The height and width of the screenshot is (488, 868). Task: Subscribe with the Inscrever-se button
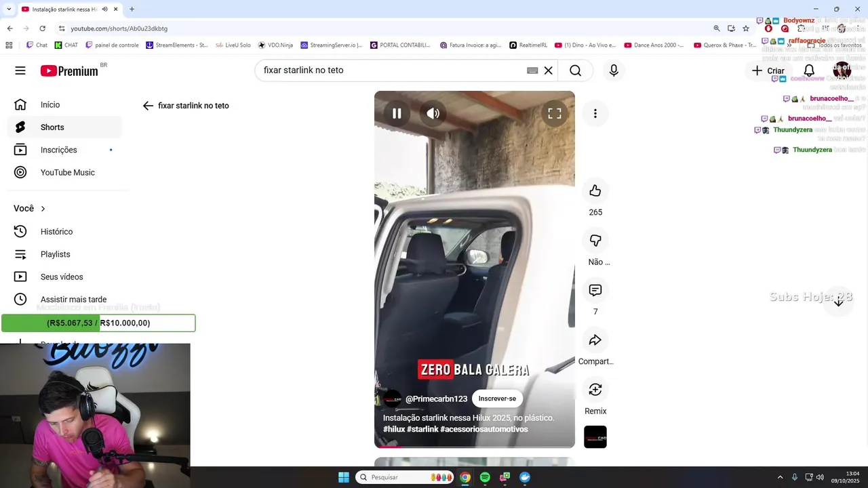497,399
